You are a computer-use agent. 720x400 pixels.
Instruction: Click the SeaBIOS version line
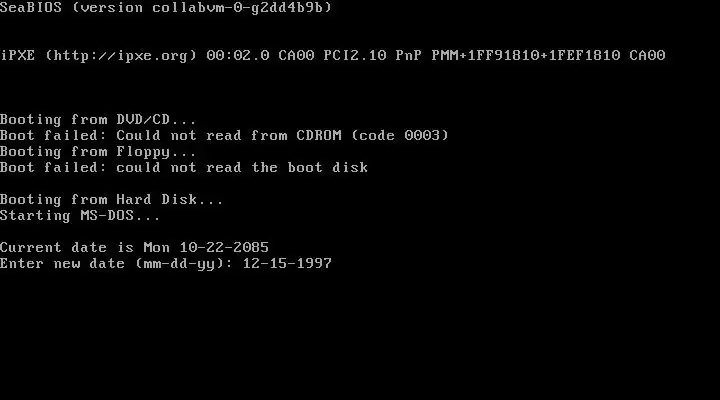pos(166,7)
